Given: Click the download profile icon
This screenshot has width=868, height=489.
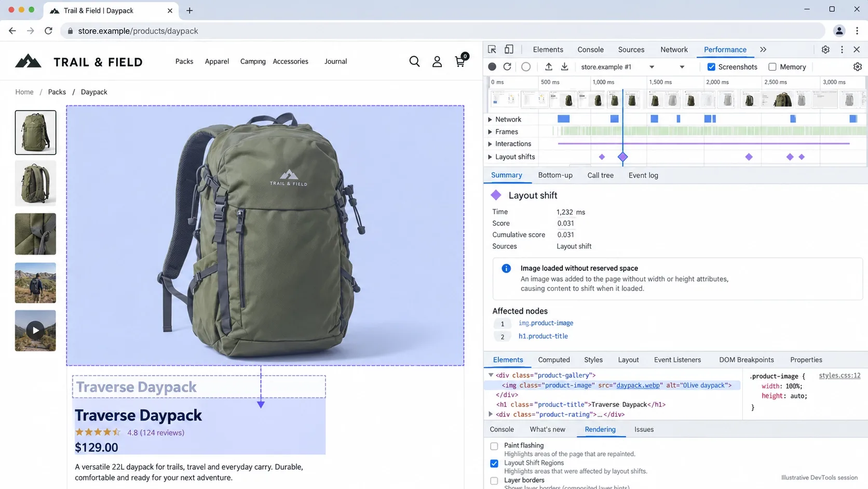Looking at the screenshot, I should tap(564, 67).
